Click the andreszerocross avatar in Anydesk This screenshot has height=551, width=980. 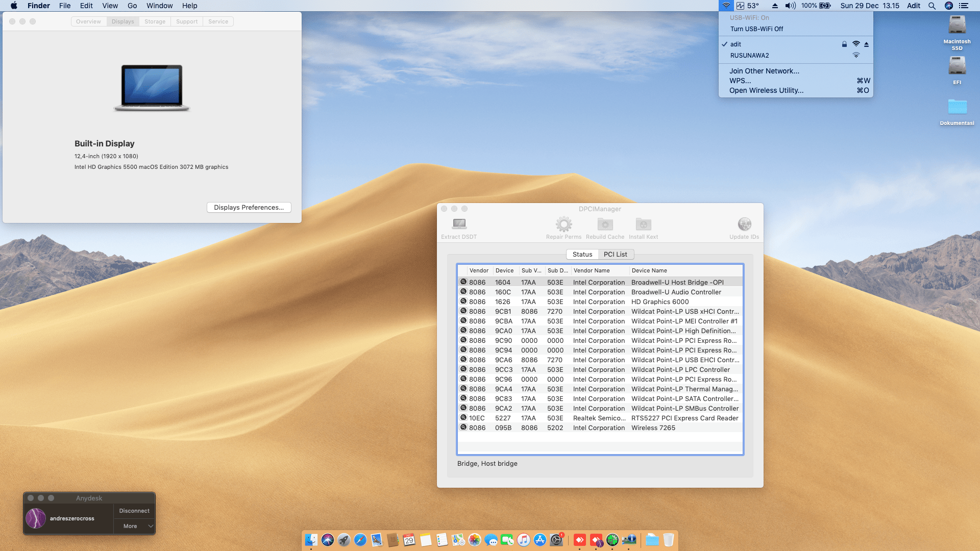tap(36, 518)
